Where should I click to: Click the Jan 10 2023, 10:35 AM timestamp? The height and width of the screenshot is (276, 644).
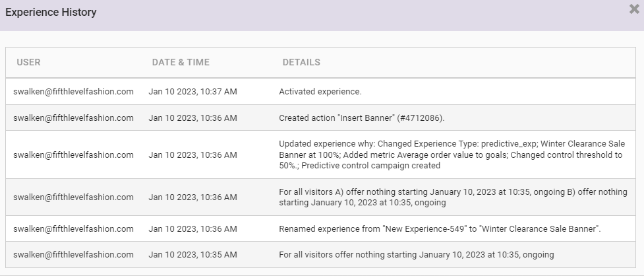click(x=192, y=254)
